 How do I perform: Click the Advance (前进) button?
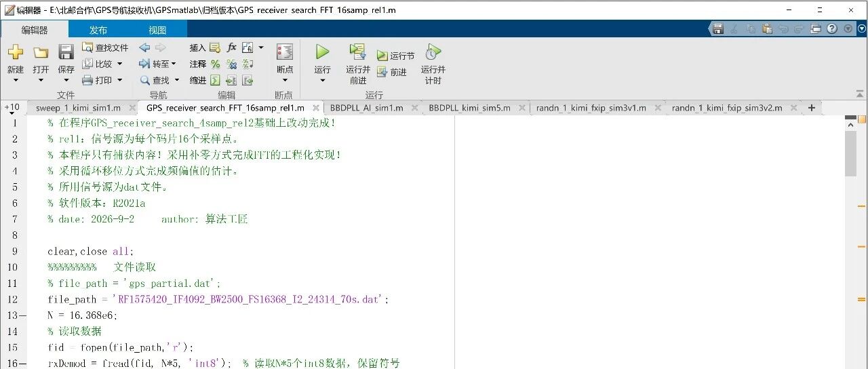[392, 72]
